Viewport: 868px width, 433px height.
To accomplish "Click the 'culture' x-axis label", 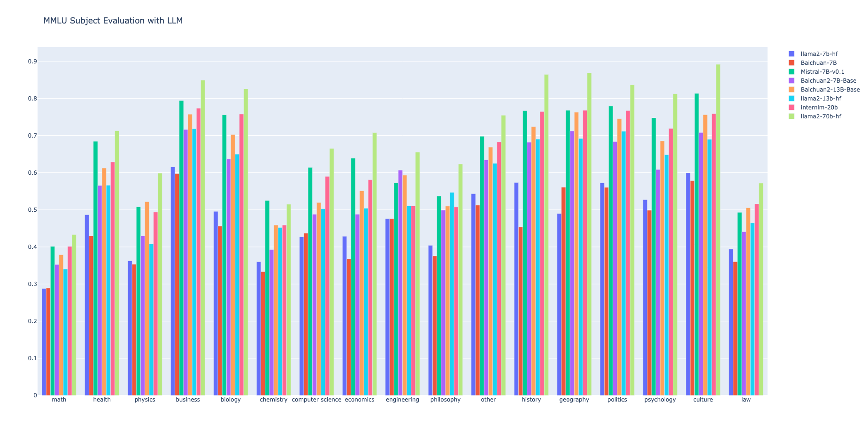I will click(x=703, y=400).
